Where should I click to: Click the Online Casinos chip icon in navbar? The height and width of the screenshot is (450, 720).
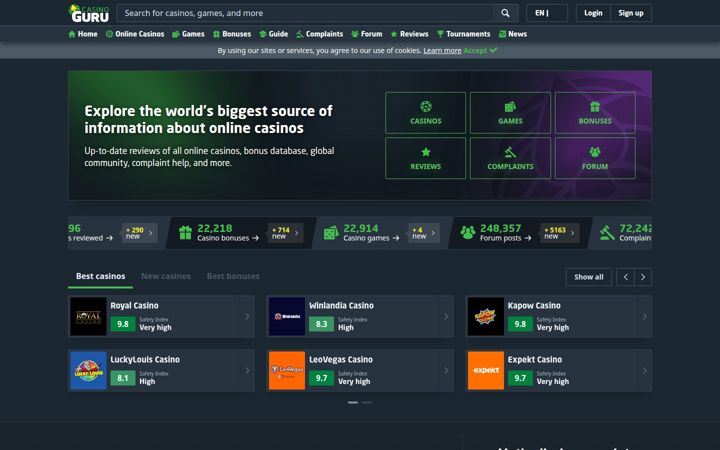(109, 34)
